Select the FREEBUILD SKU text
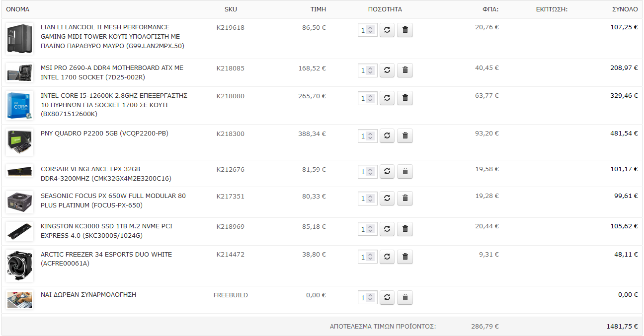Image resolution: width=644 pixels, height=336 pixels. click(231, 295)
